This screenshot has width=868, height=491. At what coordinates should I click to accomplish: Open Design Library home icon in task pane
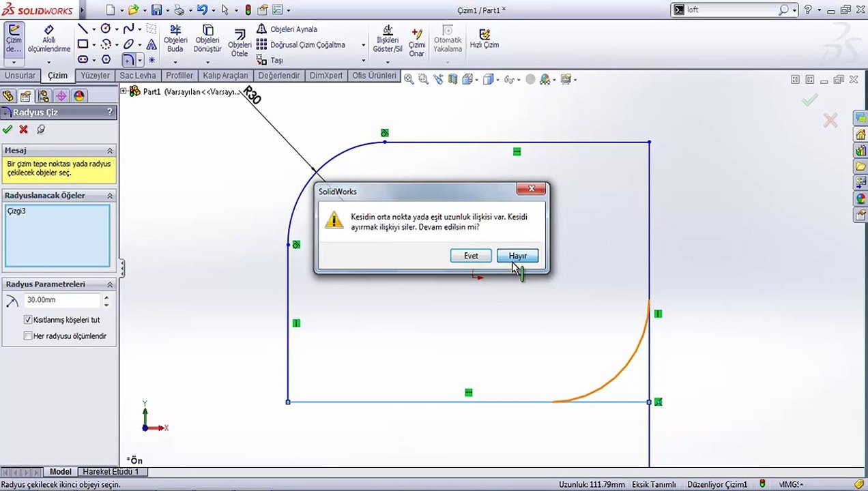click(860, 134)
